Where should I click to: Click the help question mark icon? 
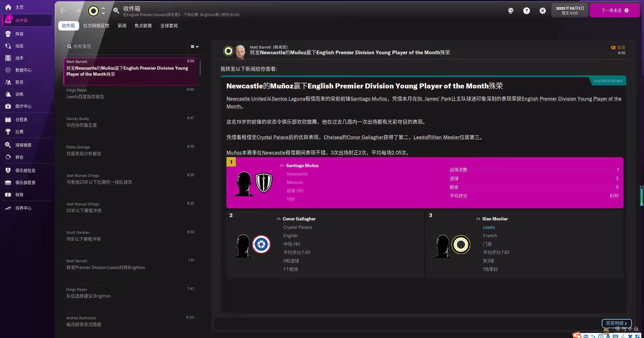pyautogui.click(x=527, y=11)
